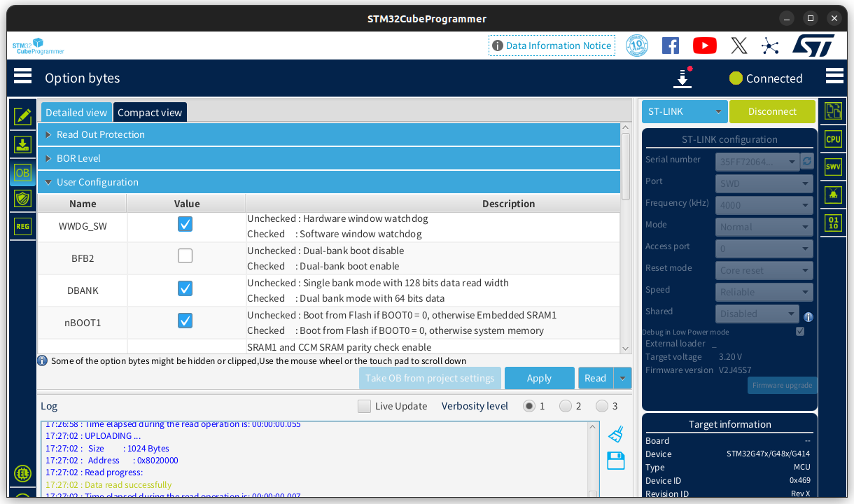This screenshot has width=854, height=504.
Task: Switch to the Detailed view tab
Action: click(76, 112)
